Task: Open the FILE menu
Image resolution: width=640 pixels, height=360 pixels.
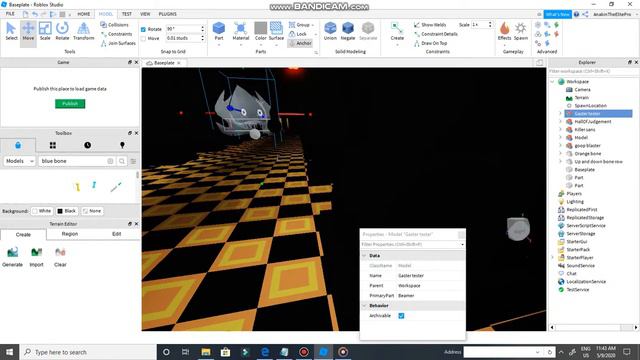Action: click(x=10, y=14)
